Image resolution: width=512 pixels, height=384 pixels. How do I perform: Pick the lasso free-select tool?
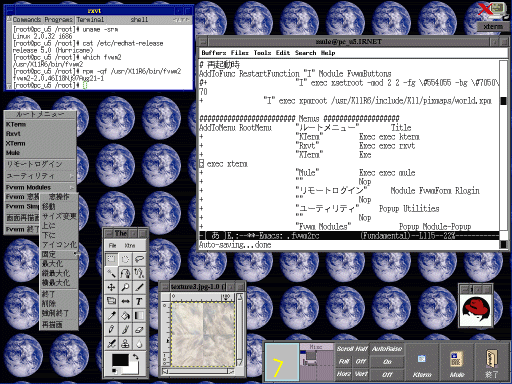click(x=139, y=259)
